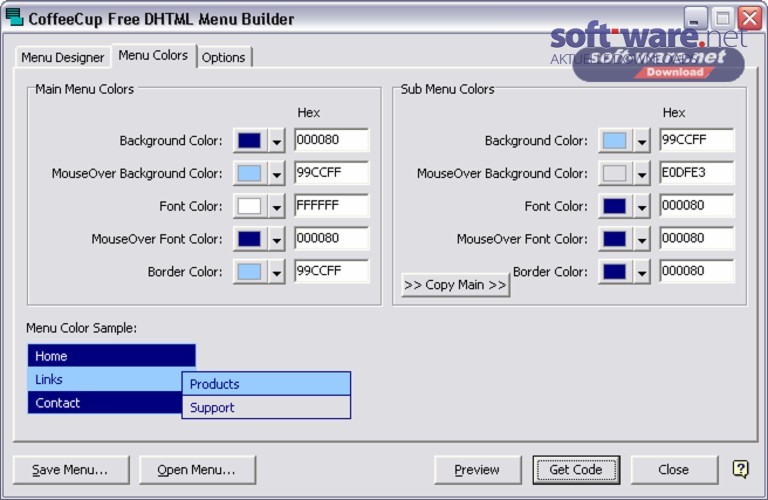Click Main Menu Border Color hex field

(332, 271)
